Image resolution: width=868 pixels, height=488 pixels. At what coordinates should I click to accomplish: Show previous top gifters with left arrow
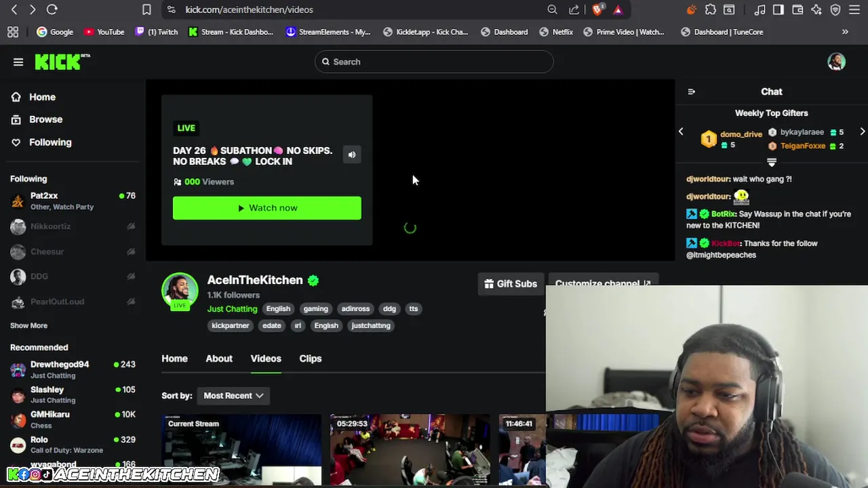point(681,131)
